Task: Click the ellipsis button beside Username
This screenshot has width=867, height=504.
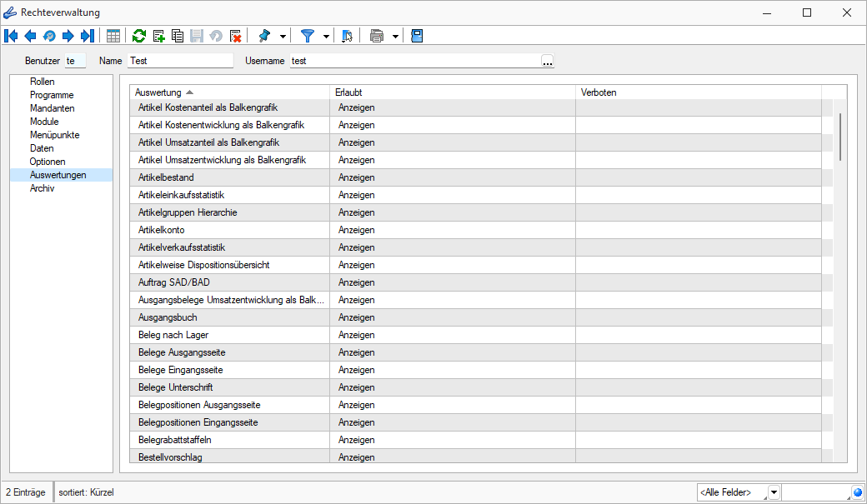Action: [x=547, y=61]
